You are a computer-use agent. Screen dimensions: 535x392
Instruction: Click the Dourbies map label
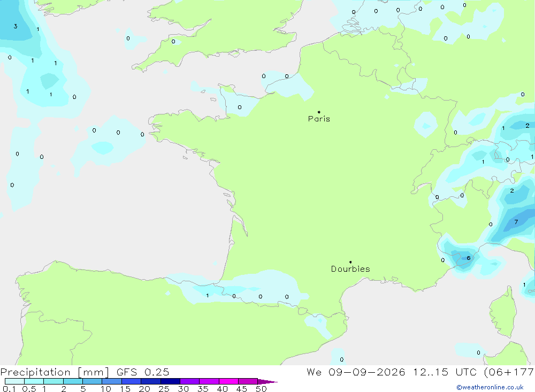350,269
